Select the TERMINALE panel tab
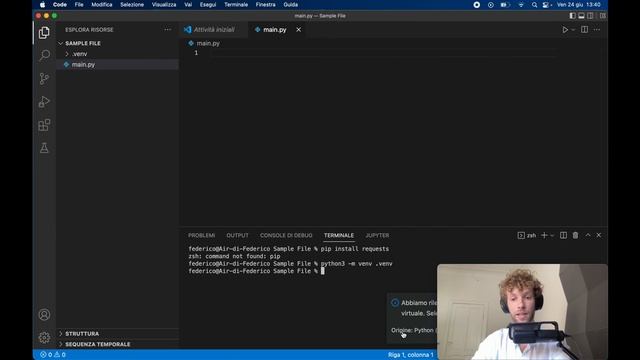Screen dimensions: 640x360 pyautogui.click(x=339, y=236)
